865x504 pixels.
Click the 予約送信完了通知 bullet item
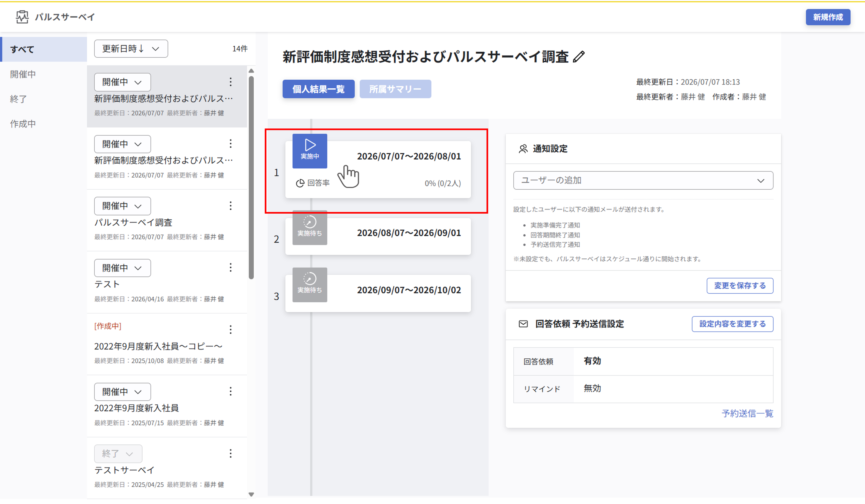[555, 244]
